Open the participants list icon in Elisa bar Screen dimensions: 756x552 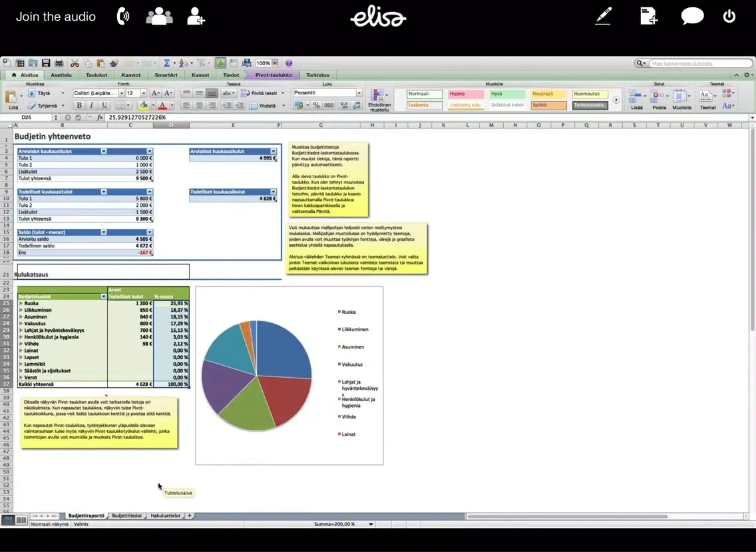pos(159,17)
